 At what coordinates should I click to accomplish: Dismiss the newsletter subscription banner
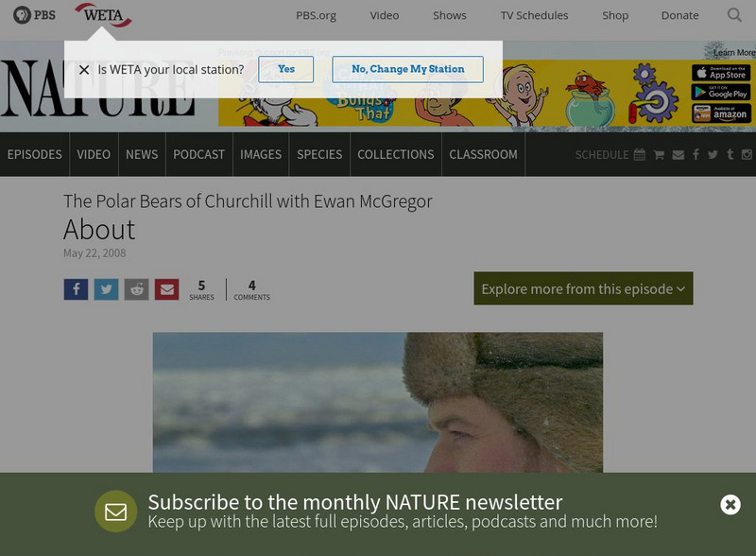click(x=730, y=505)
